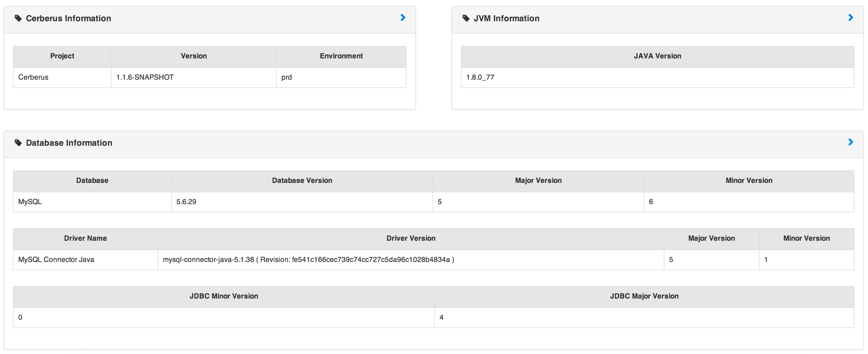Click the Project column header
The height and width of the screenshot is (354, 868).
click(62, 56)
